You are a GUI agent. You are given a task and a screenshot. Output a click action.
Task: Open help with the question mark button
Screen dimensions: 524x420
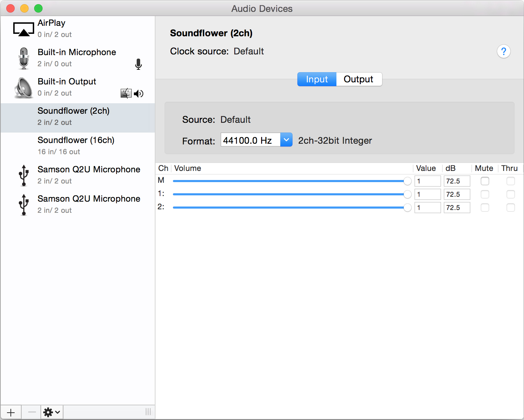pyautogui.click(x=503, y=52)
